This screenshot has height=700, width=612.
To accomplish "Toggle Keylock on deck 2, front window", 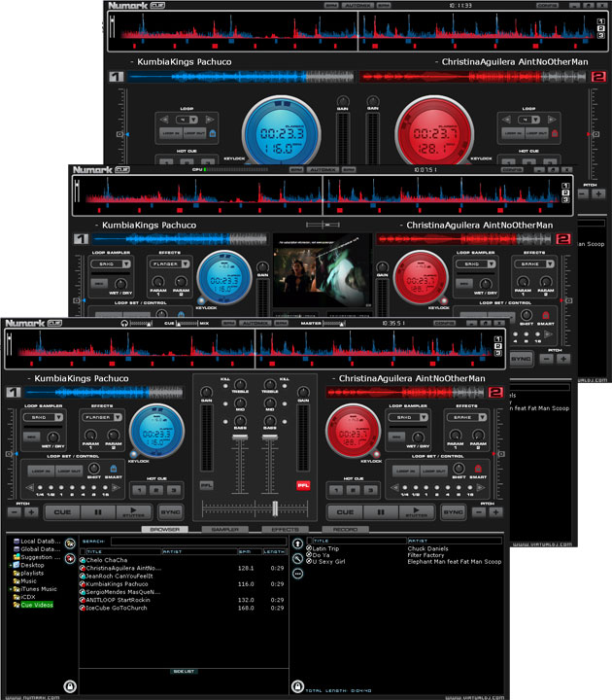I will click(377, 454).
